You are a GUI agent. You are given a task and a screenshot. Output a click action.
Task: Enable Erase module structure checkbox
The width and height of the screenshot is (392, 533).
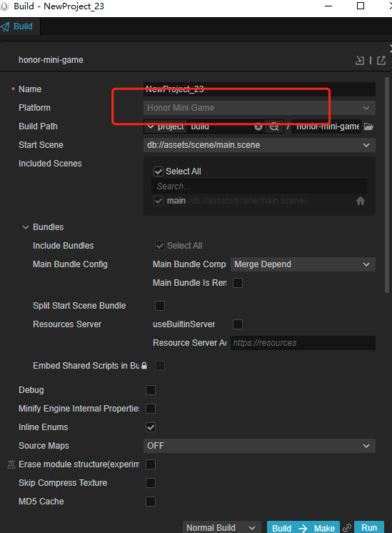151,464
